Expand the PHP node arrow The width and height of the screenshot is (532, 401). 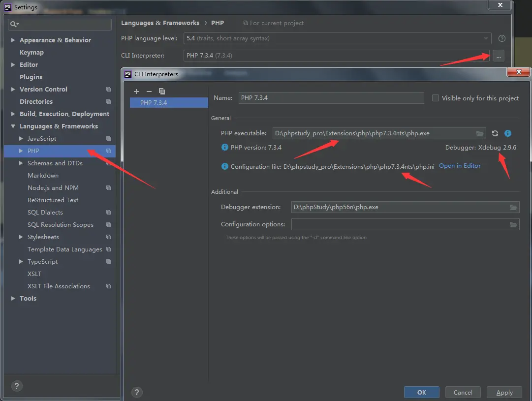pos(21,151)
